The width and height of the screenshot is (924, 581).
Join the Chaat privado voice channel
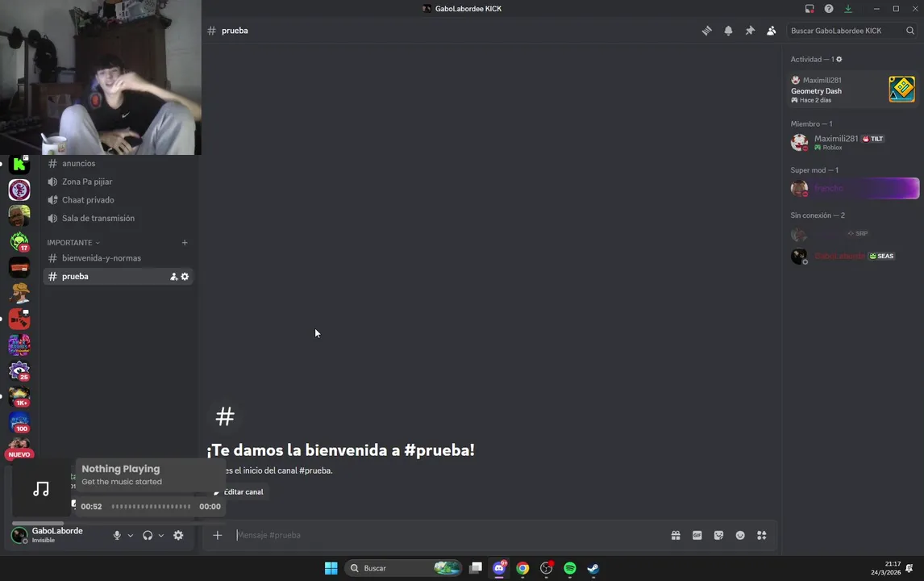click(x=118, y=200)
